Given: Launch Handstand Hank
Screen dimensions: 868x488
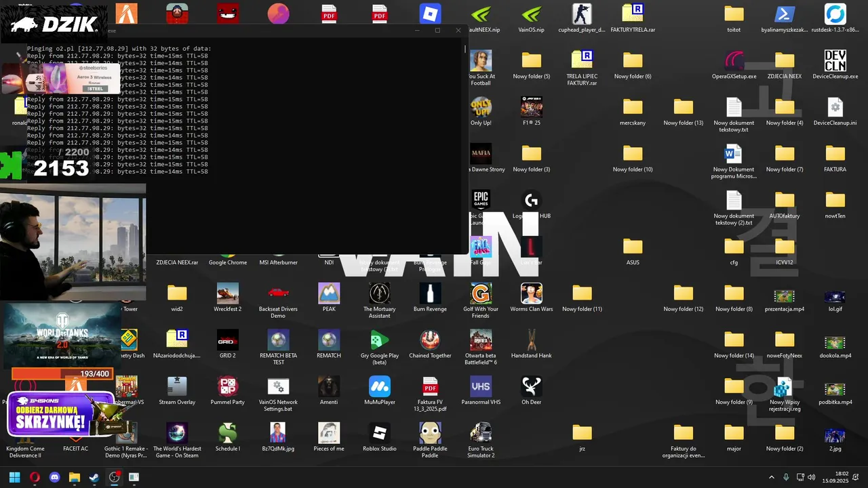Looking at the screenshot, I should pos(531,344).
